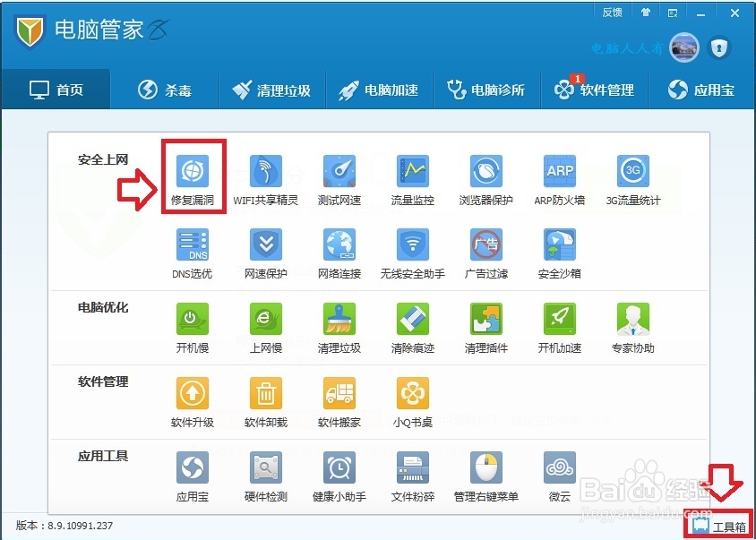Image resolution: width=756 pixels, height=540 pixels.
Task: Click the user avatar picture
Action: tap(684, 47)
